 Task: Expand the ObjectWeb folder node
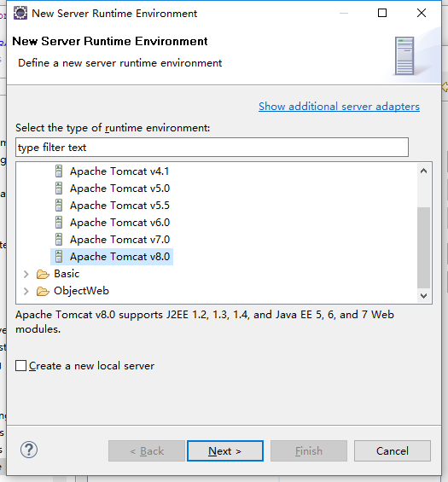coord(26,291)
